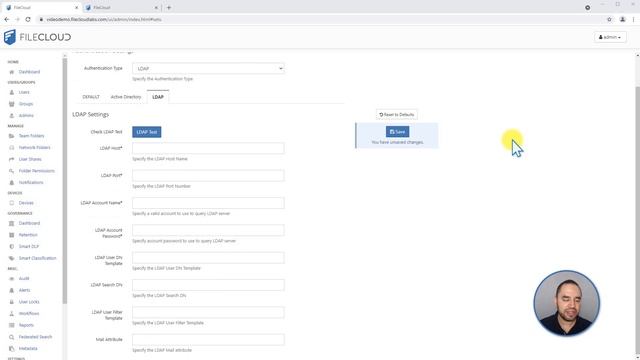The height and width of the screenshot is (360, 640).
Task: Click the Workflows icon in sidebar
Action: (x=11, y=313)
